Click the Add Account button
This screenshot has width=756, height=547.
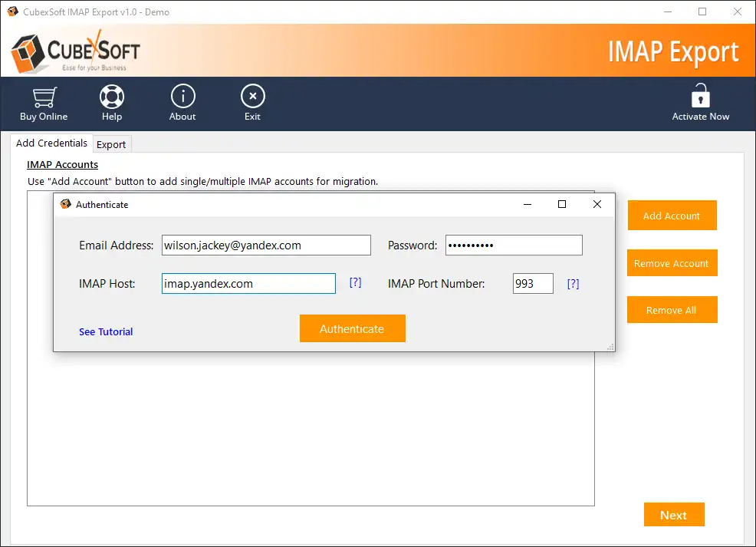[x=672, y=216]
